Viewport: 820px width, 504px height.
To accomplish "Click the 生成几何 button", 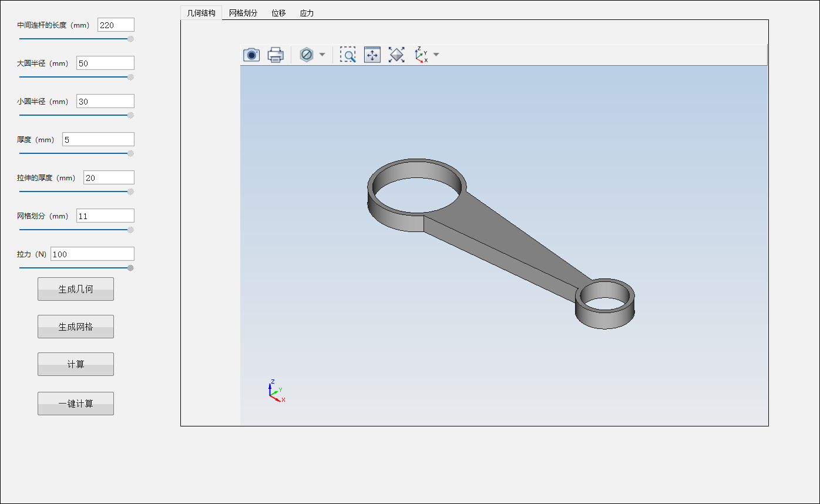I will point(76,289).
